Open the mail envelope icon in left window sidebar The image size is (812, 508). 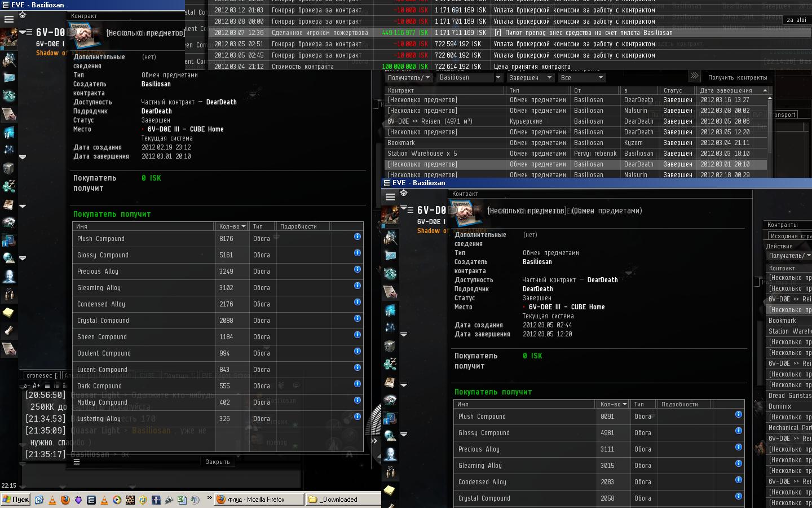(9, 78)
